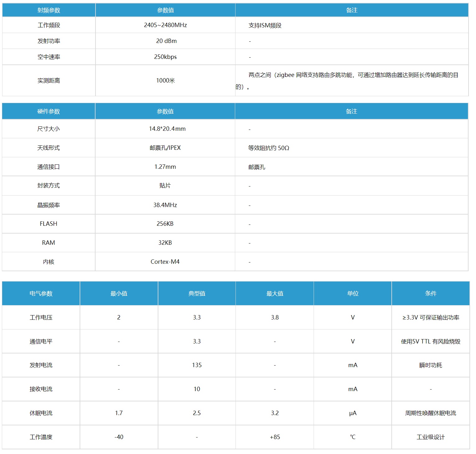This screenshot has height=454, width=476.
Task: Click the 典型值 column header
Action: (197, 294)
